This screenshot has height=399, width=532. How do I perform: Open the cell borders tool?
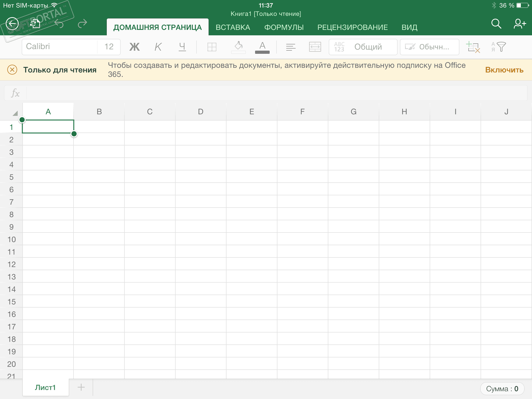pos(212,47)
